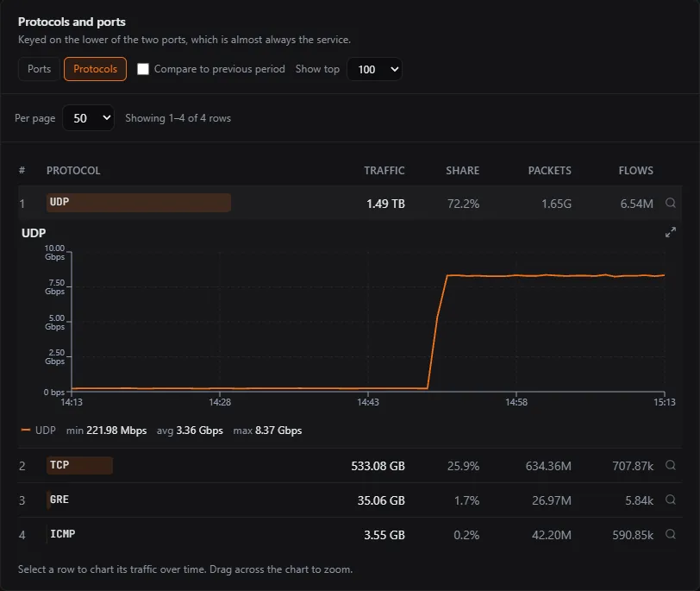Inspect TCP using its magnifier icon
The image size is (700, 591).
coord(670,465)
